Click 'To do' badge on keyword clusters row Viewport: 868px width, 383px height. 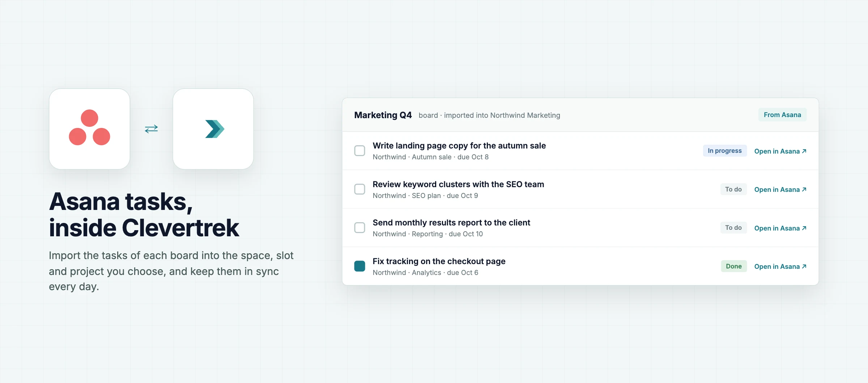(733, 189)
